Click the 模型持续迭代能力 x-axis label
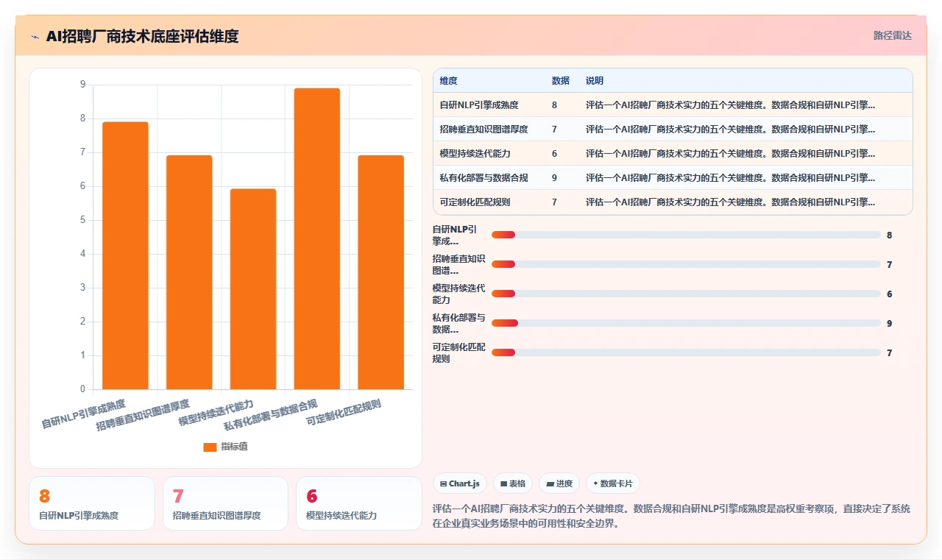 216,413
